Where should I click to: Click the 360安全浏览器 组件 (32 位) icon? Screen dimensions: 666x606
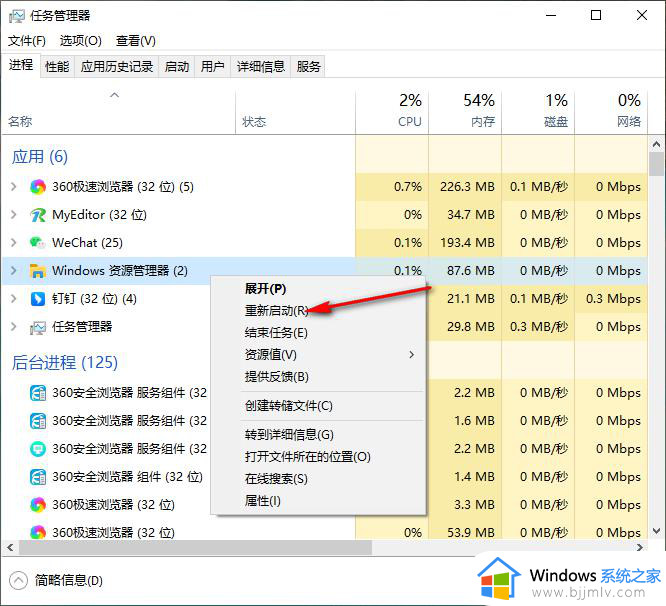pos(38,477)
